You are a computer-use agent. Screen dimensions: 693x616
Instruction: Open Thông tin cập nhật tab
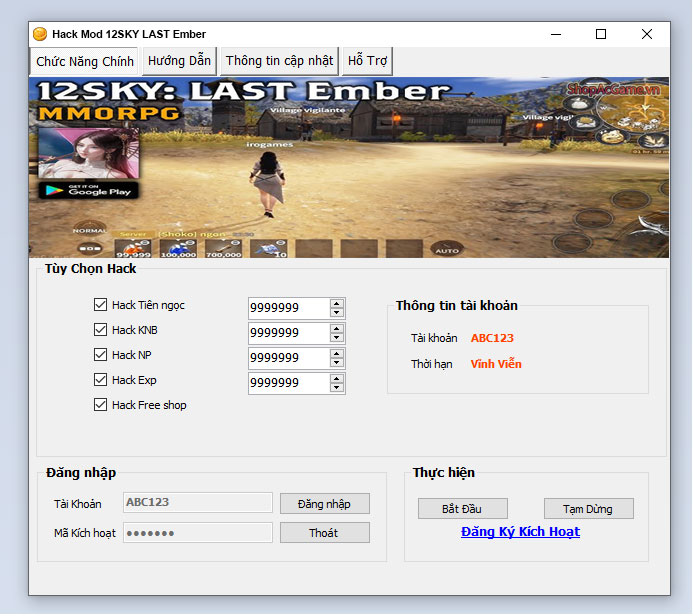tap(279, 61)
